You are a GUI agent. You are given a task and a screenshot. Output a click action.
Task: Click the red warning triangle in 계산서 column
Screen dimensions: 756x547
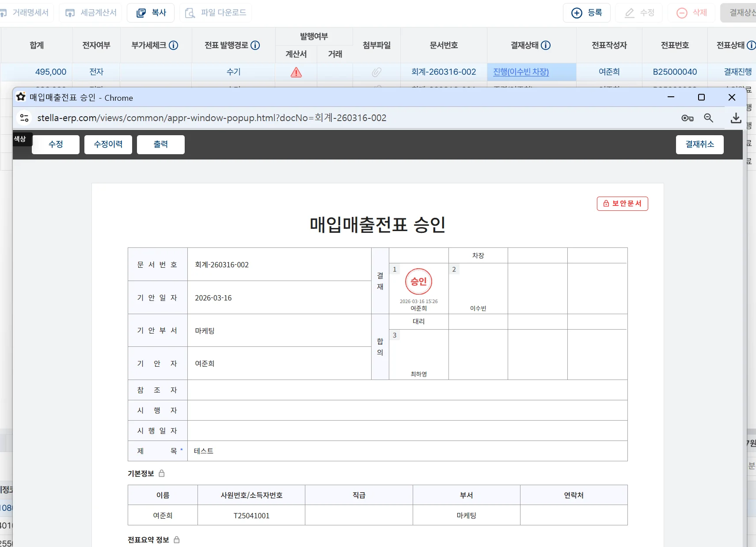pyautogui.click(x=296, y=72)
